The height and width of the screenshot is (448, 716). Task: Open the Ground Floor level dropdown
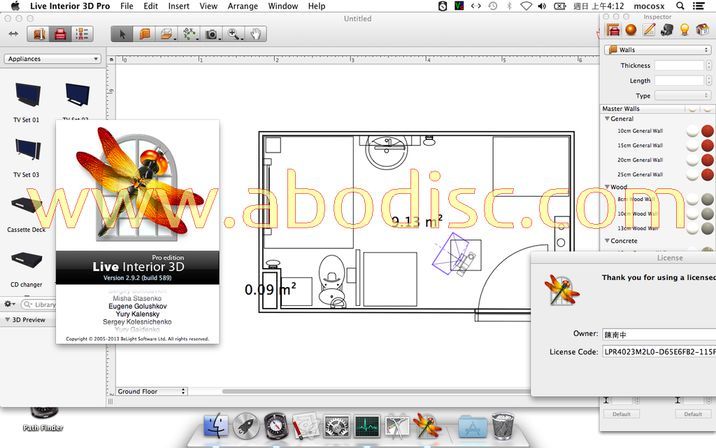[x=152, y=391]
